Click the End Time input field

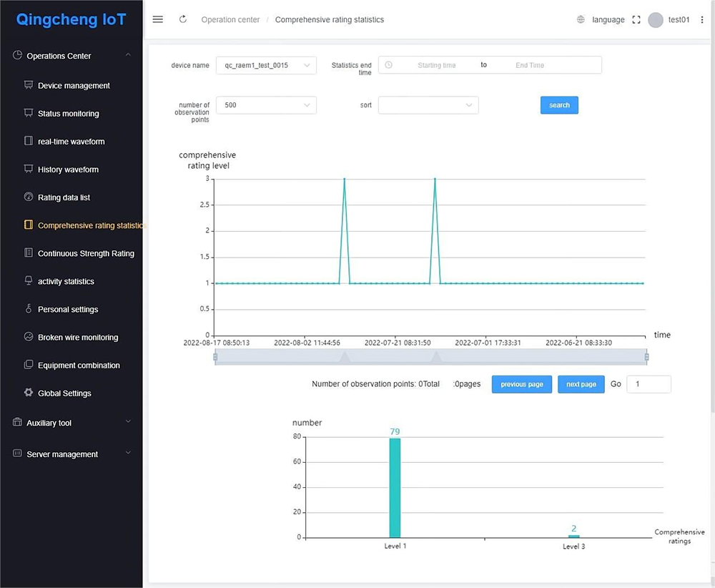tap(529, 65)
